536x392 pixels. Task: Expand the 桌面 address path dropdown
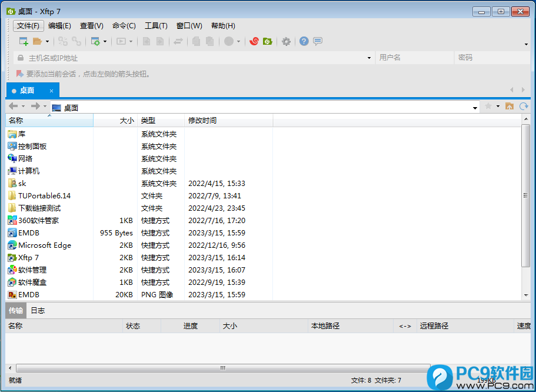point(475,108)
